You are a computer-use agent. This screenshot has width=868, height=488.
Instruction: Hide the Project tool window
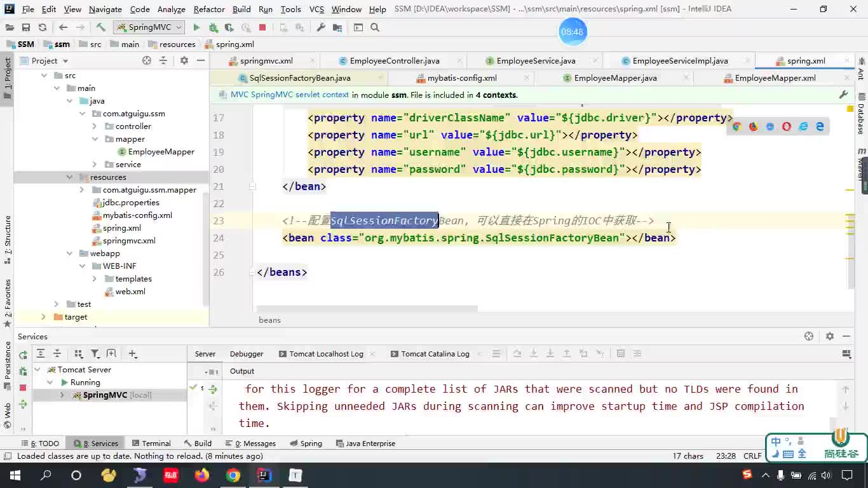(201, 60)
